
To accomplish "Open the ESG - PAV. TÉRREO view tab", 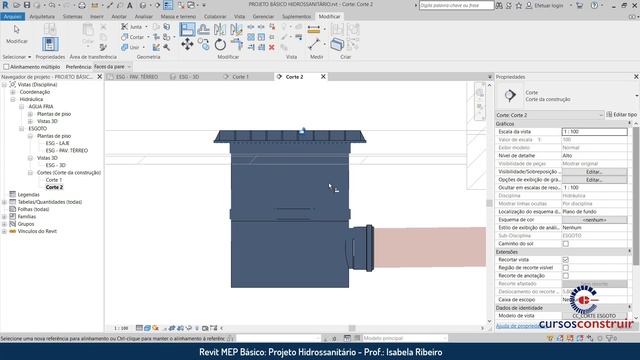I will pyautogui.click(x=136, y=77).
